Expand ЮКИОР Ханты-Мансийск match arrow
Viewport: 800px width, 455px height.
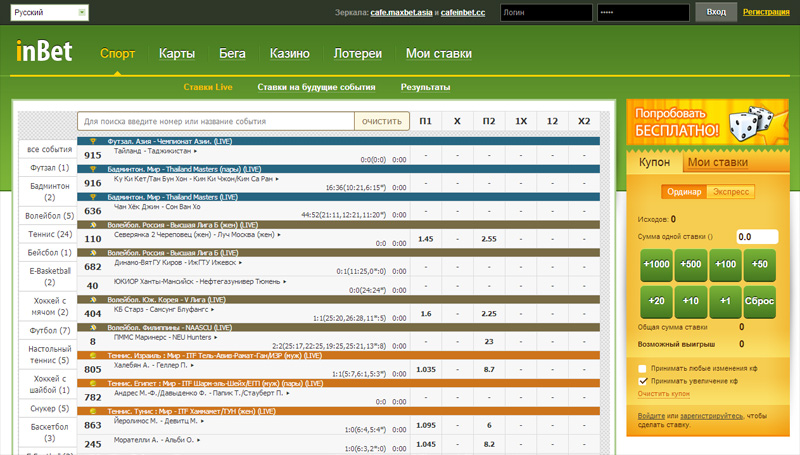pyautogui.click(x=285, y=282)
